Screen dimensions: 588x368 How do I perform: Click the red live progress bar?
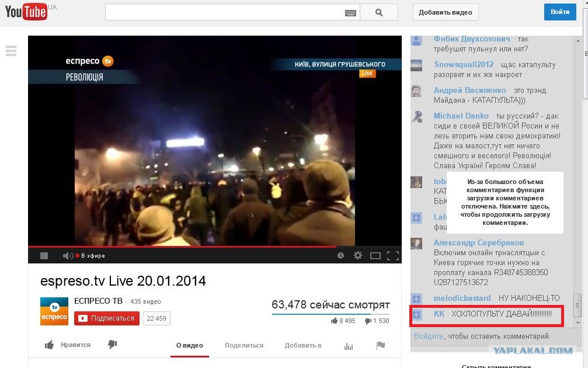[182, 247]
